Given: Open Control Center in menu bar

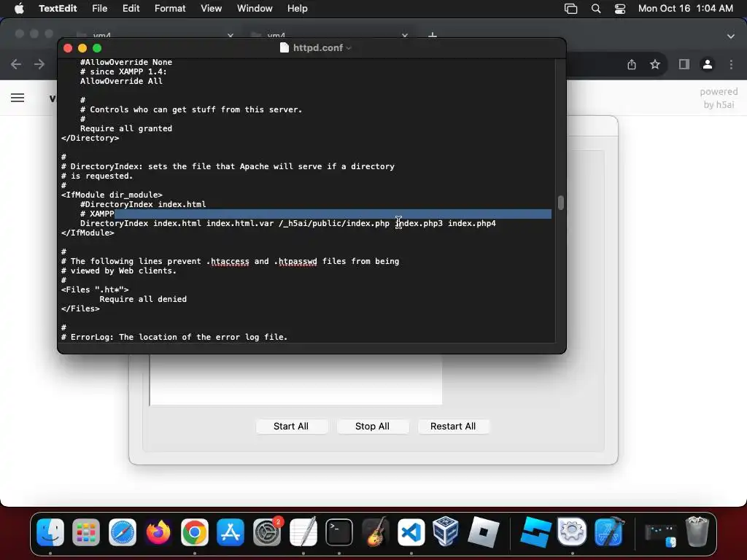Looking at the screenshot, I should 620,9.
